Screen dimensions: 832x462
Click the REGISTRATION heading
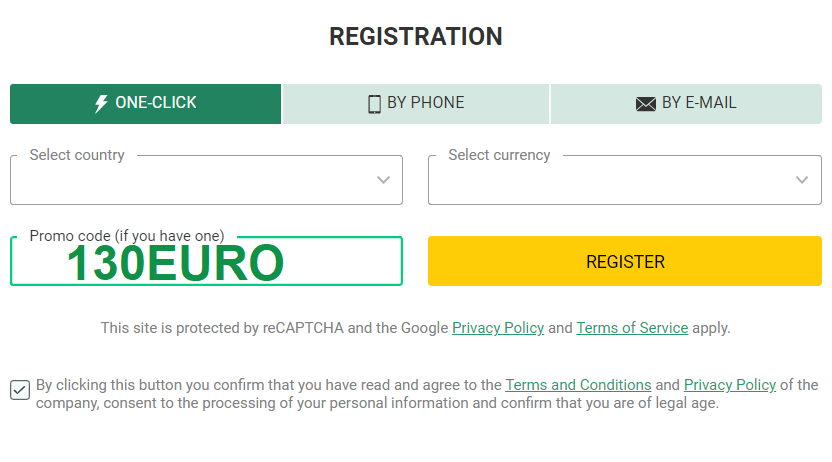click(415, 37)
